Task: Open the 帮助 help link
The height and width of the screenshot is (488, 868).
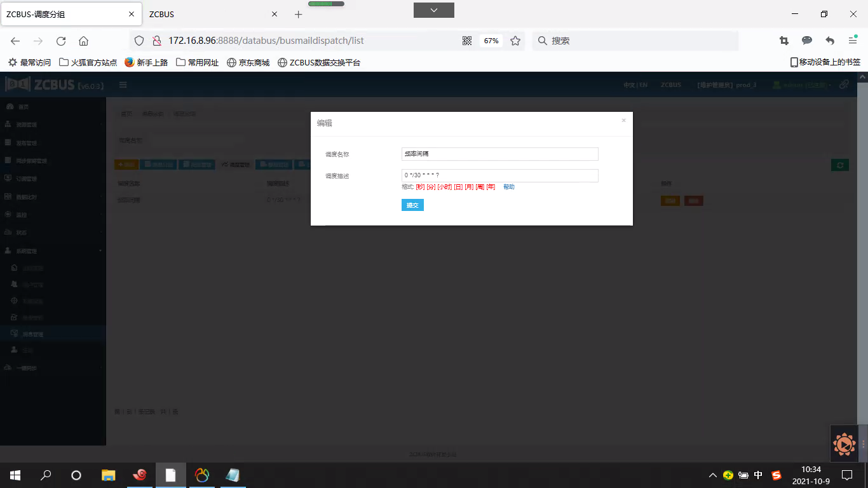Action: pos(508,187)
